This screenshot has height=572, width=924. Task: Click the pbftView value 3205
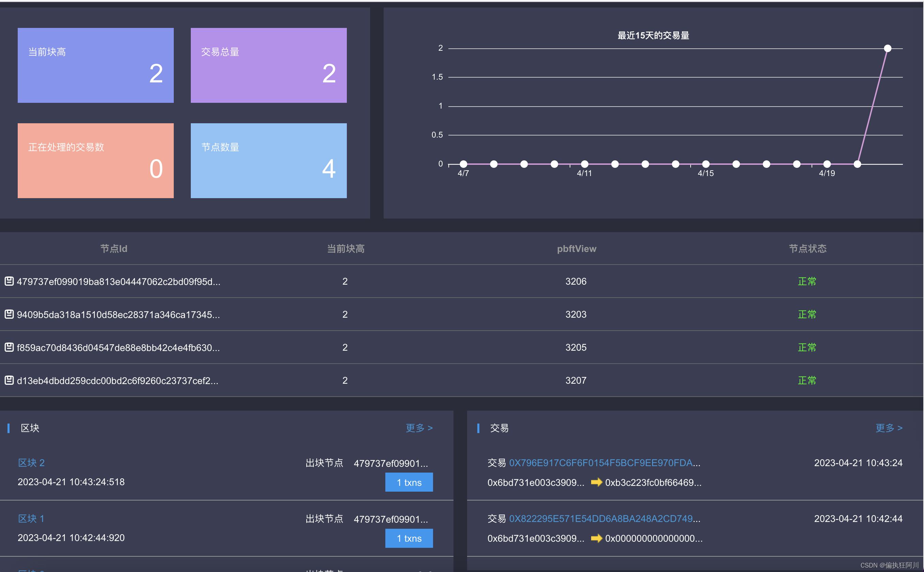(576, 347)
